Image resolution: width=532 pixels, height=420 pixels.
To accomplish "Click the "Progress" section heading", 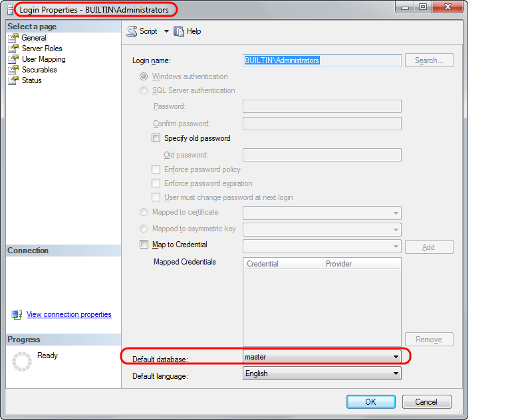I will coord(24,340).
